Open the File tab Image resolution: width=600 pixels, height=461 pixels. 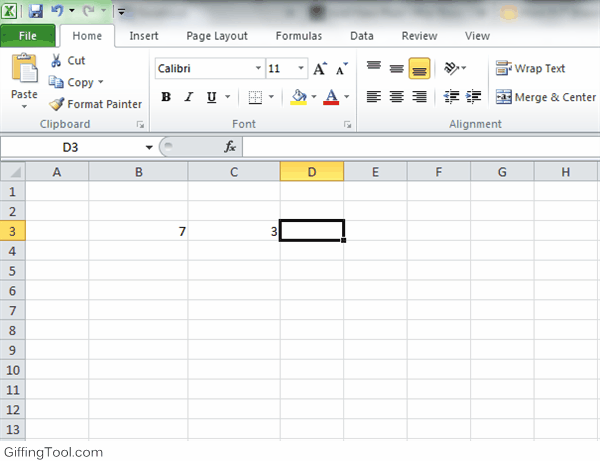[x=28, y=36]
